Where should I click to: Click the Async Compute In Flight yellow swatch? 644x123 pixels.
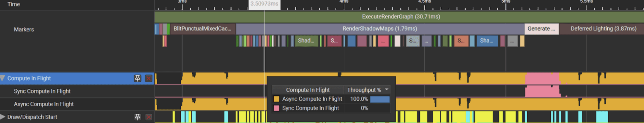(x=277, y=99)
